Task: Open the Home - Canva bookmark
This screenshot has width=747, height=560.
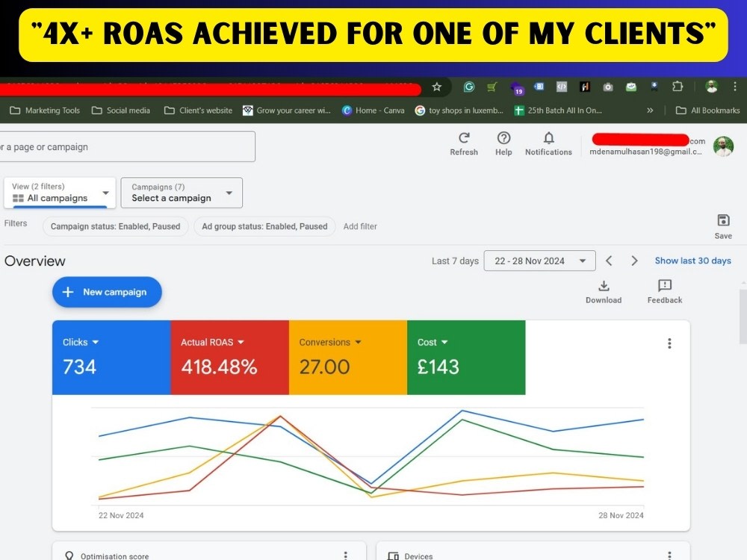Action: tap(373, 111)
